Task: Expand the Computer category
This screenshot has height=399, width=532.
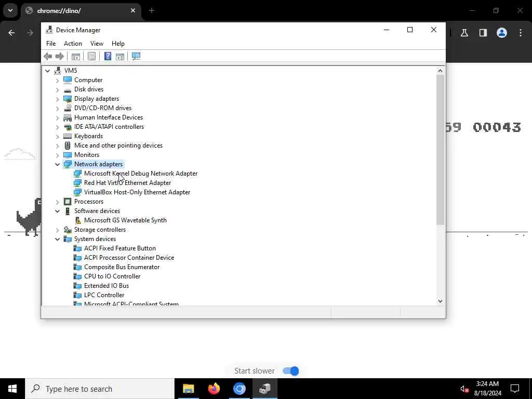Action: (x=57, y=80)
